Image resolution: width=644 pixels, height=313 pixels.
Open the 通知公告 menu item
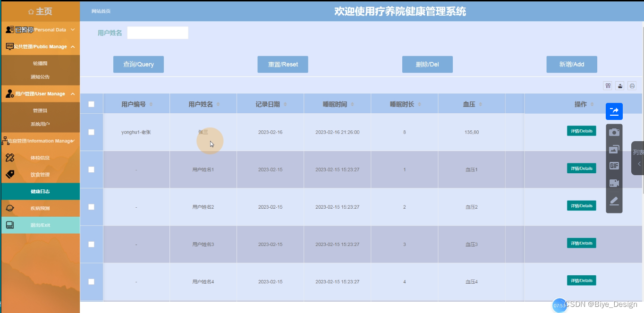click(x=40, y=77)
